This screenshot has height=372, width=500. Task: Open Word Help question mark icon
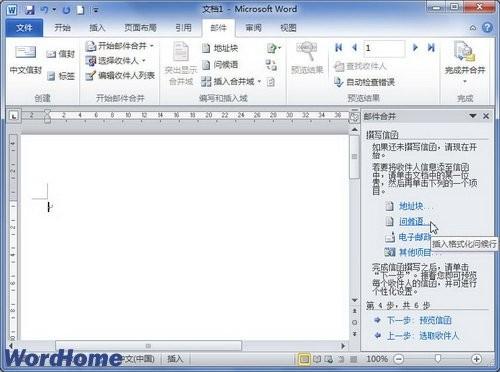(487, 28)
